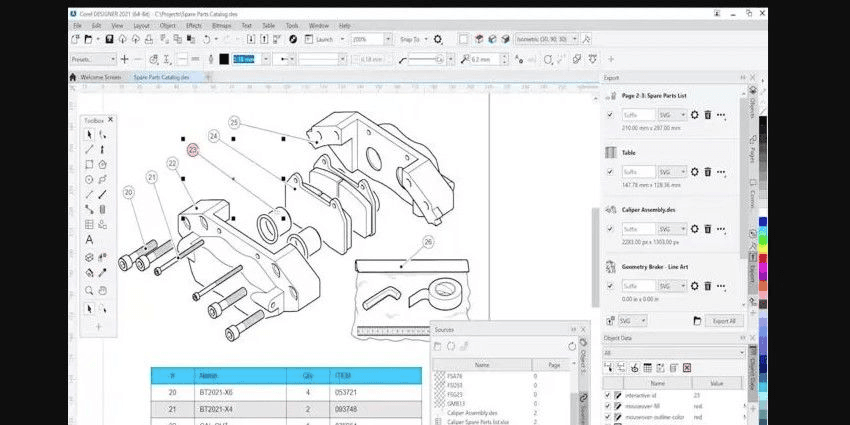Click the Save disk icon in the toolbar
This screenshot has width=850, height=425.
pos(110,40)
